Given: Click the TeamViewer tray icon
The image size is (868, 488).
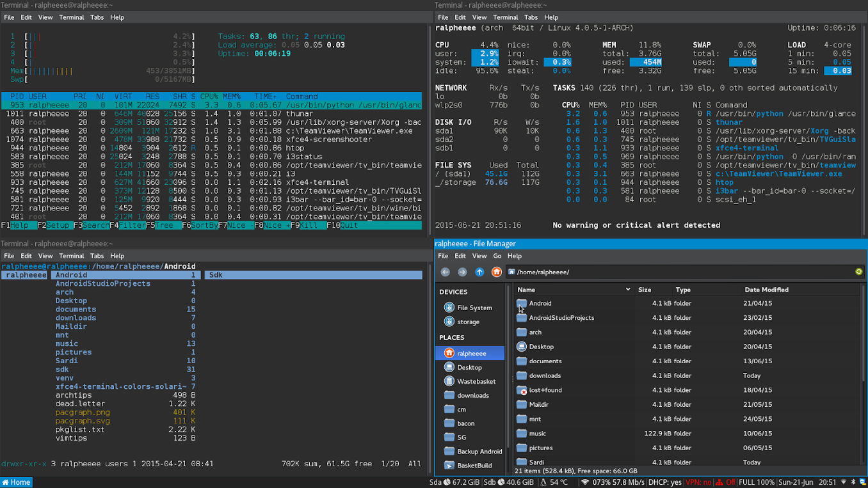Looking at the screenshot, I should (863, 482).
